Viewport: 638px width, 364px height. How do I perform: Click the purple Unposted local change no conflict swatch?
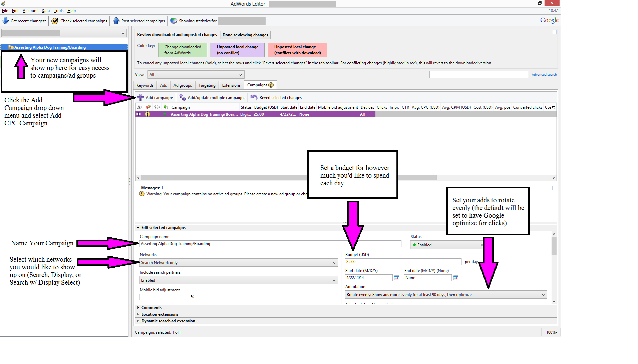[x=238, y=50]
